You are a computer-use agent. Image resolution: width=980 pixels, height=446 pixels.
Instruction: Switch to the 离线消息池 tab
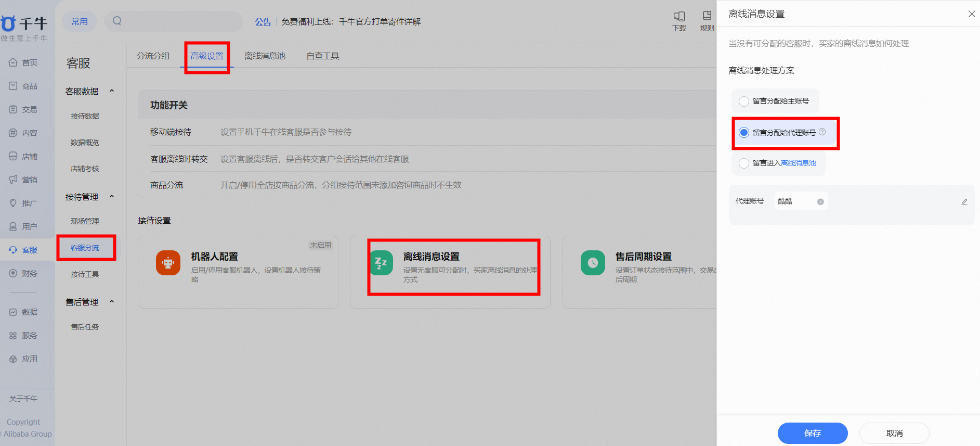point(265,56)
